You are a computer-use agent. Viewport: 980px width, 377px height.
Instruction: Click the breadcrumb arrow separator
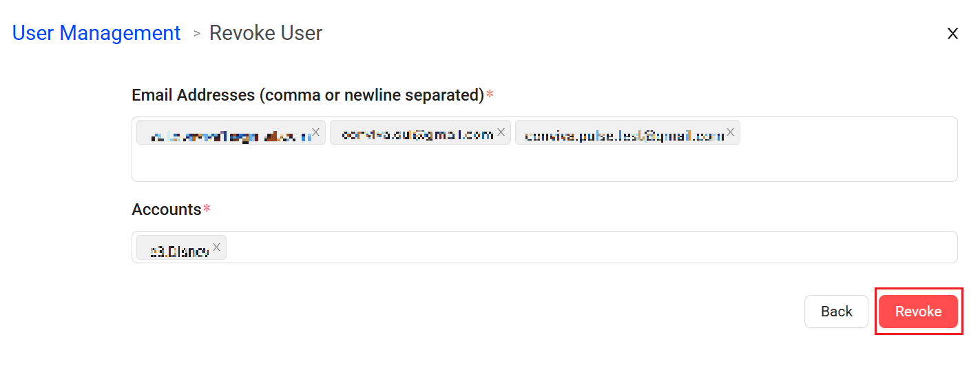point(197,33)
